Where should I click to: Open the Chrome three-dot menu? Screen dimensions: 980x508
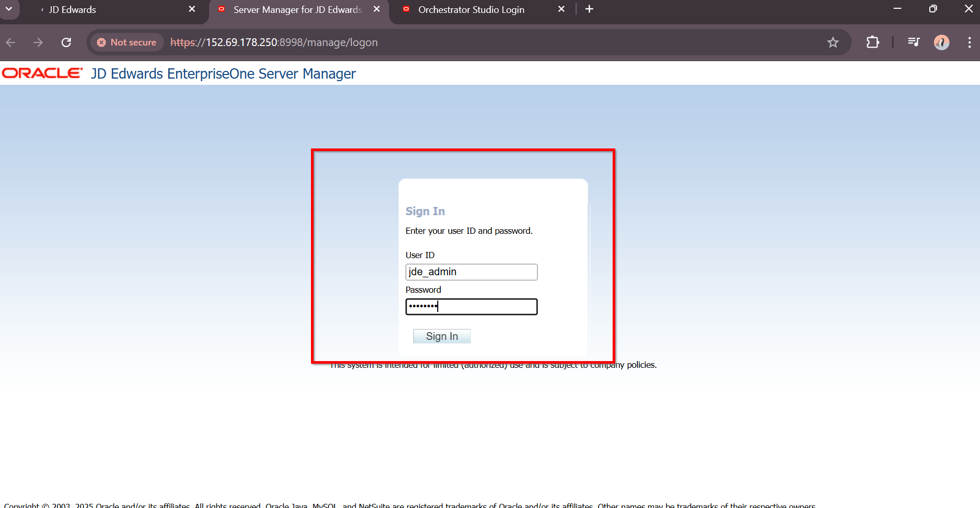coord(969,42)
